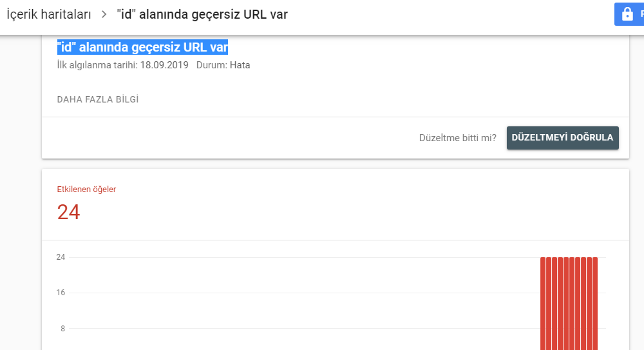The width and height of the screenshot is (644, 350).
Task: Click the red 24 affected items count
Action: pos(69,212)
